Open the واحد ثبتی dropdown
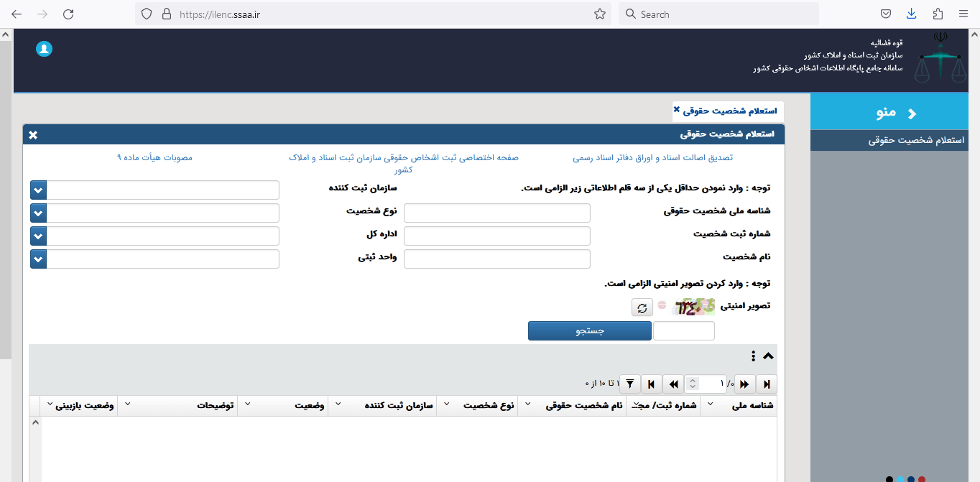This screenshot has height=482, width=980. click(x=38, y=259)
